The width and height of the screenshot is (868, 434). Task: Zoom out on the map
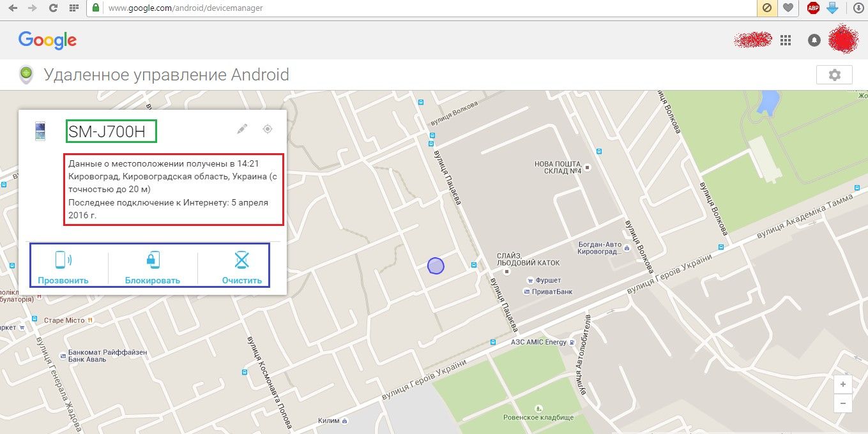843,403
